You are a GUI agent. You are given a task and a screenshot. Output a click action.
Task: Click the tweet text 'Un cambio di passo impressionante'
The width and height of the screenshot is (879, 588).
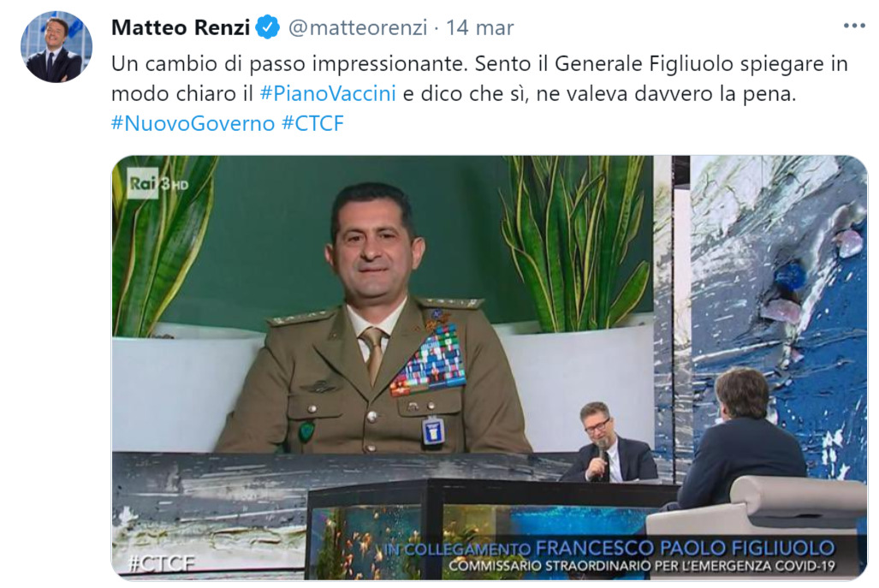coord(288,64)
